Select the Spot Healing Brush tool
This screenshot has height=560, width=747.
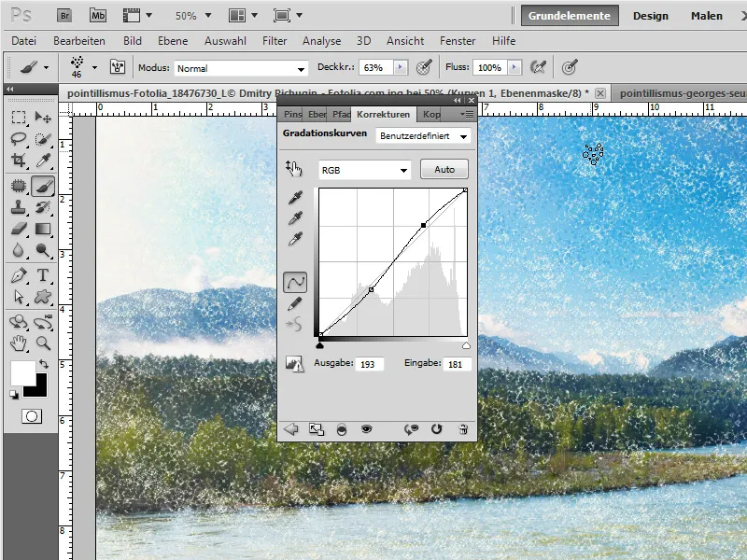(19, 186)
